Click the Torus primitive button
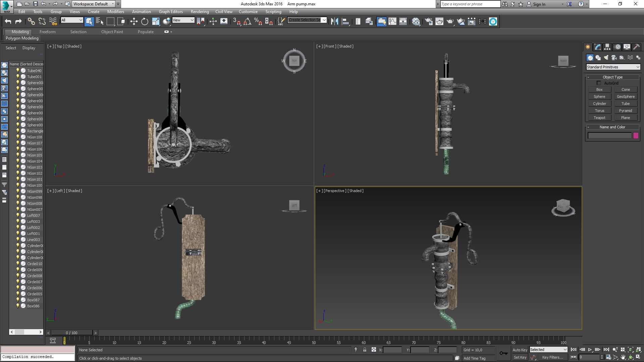 pos(599,111)
